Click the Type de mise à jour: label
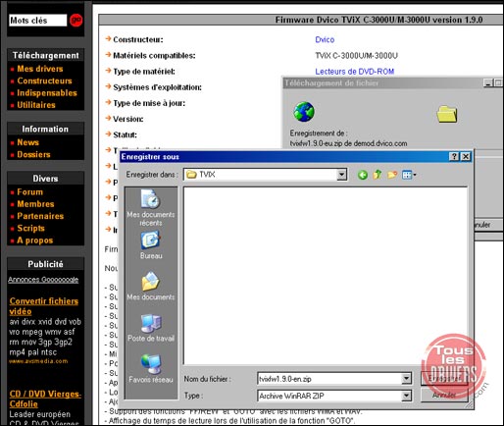This screenshot has width=504, height=426. pos(149,103)
